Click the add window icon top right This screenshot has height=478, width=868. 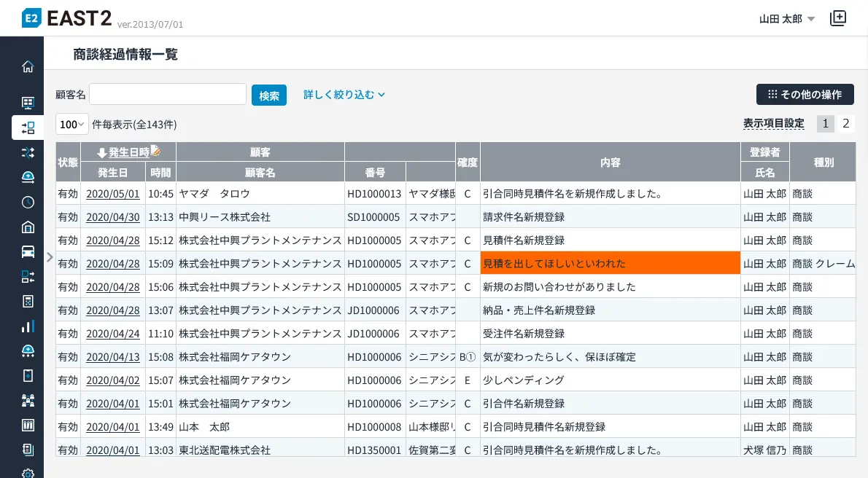pyautogui.click(x=838, y=19)
